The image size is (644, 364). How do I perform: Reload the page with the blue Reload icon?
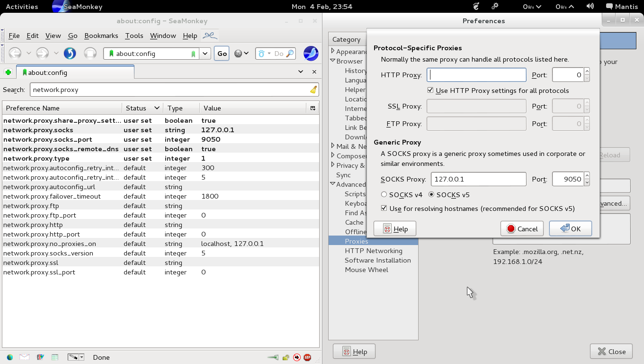tap(70, 54)
